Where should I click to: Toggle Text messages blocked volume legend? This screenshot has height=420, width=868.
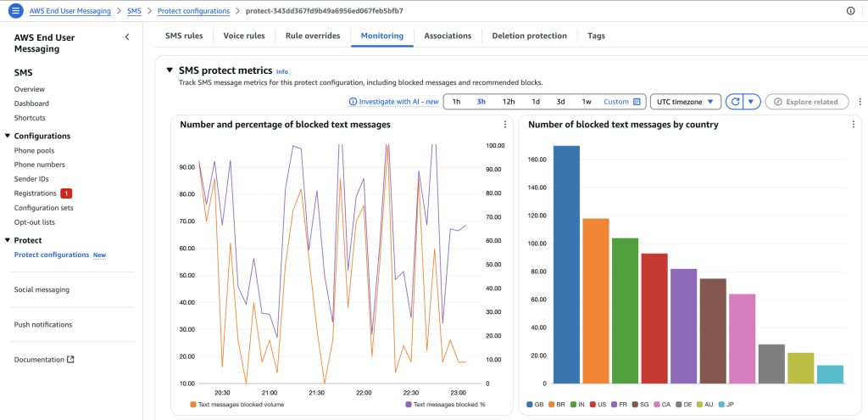[x=236, y=405]
